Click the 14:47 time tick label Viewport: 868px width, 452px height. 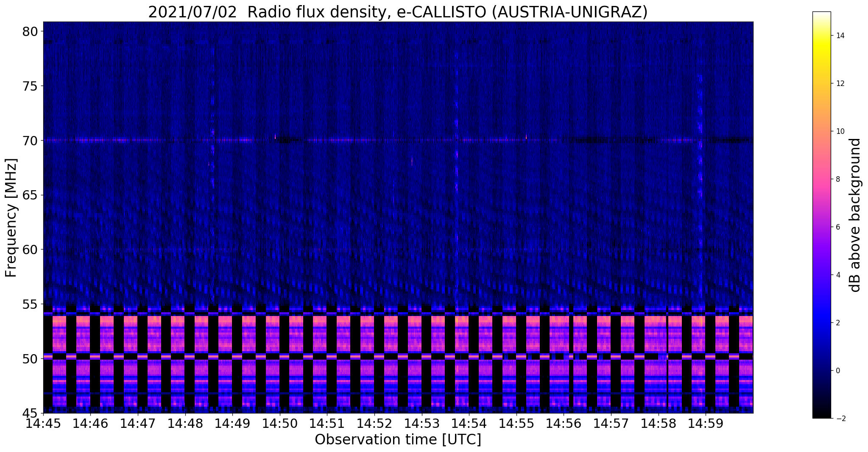pos(138,424)
